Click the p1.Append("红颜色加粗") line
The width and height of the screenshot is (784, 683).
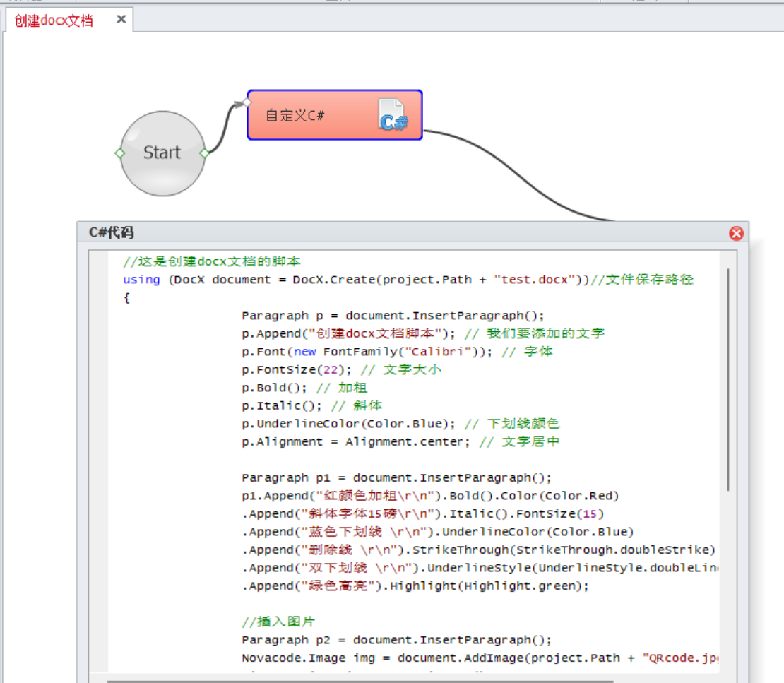click(x=431, y=496)
